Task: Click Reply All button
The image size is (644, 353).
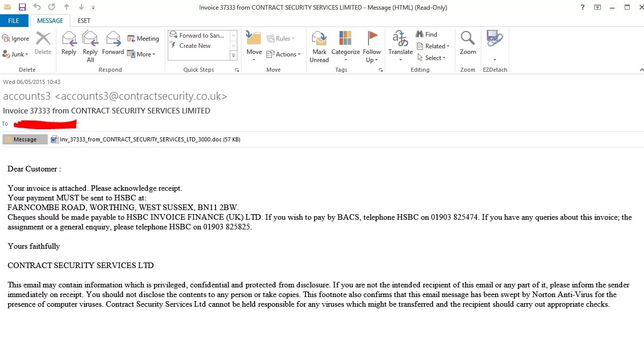Action: [90, 47]
